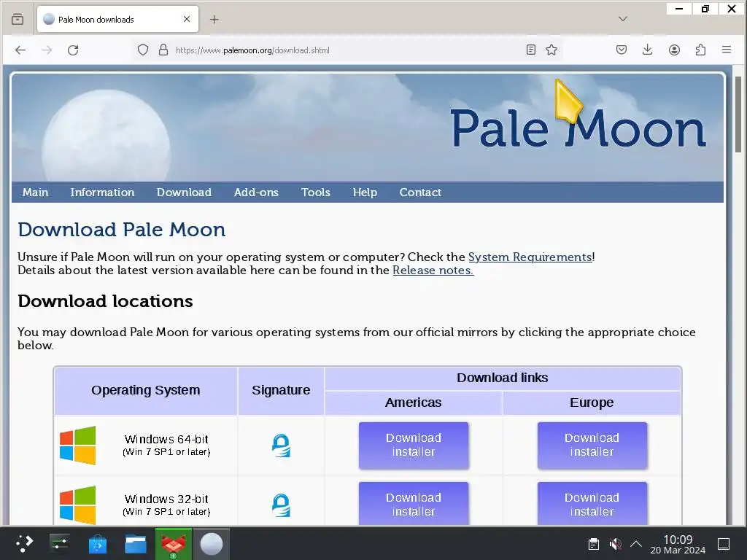The image size is (747, 560).
Task: Open the Help navigation item
Action: 365,192
